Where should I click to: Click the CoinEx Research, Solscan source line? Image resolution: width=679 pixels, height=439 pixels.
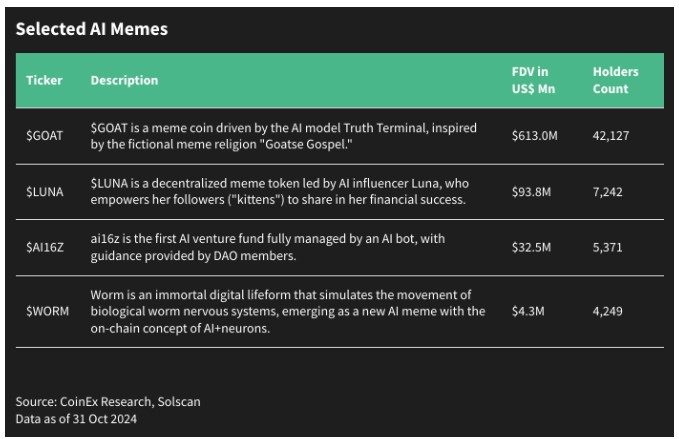click(108, 401)
